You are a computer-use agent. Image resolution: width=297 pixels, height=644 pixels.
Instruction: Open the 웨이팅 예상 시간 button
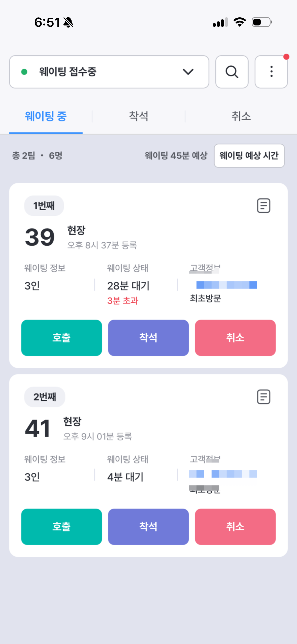(x=249, y=155)
